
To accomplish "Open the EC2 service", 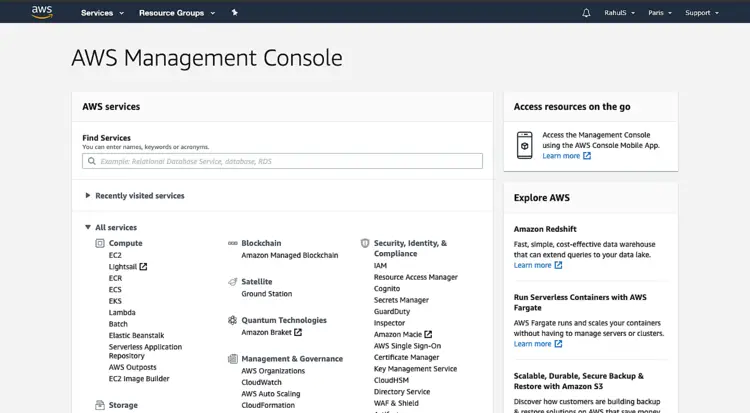I will [x=115, y=255].
